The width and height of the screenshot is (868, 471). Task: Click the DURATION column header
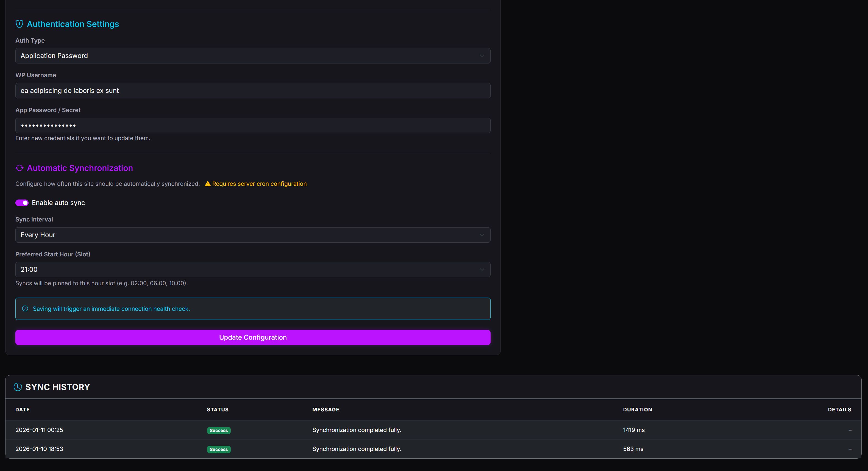[637, 409]
